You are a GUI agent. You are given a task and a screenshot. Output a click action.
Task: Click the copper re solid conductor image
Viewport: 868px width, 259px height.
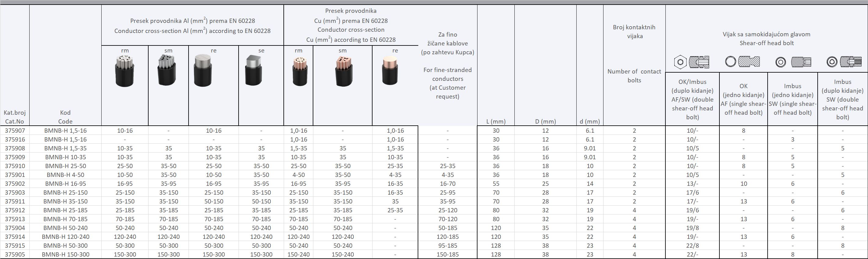point(390,70)
